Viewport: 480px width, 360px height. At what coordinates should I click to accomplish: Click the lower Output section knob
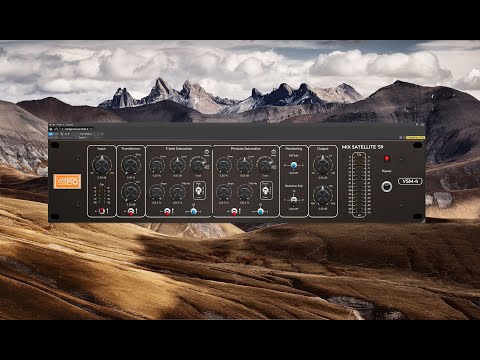[322, 195]
